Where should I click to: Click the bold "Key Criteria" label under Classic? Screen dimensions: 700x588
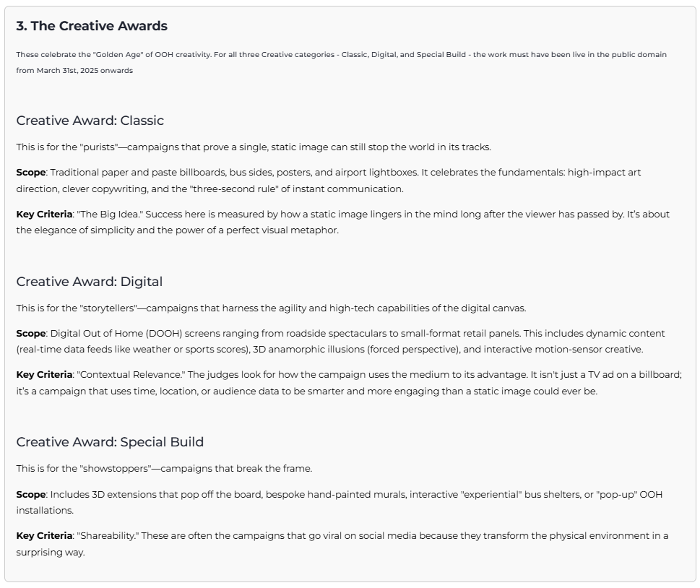pyautogui.click(x=44, y=215)
